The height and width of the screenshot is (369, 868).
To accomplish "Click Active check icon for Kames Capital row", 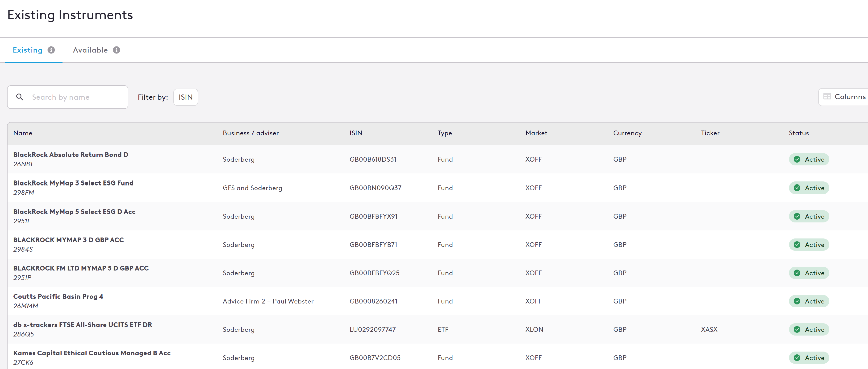I will (x=797, y=358).
